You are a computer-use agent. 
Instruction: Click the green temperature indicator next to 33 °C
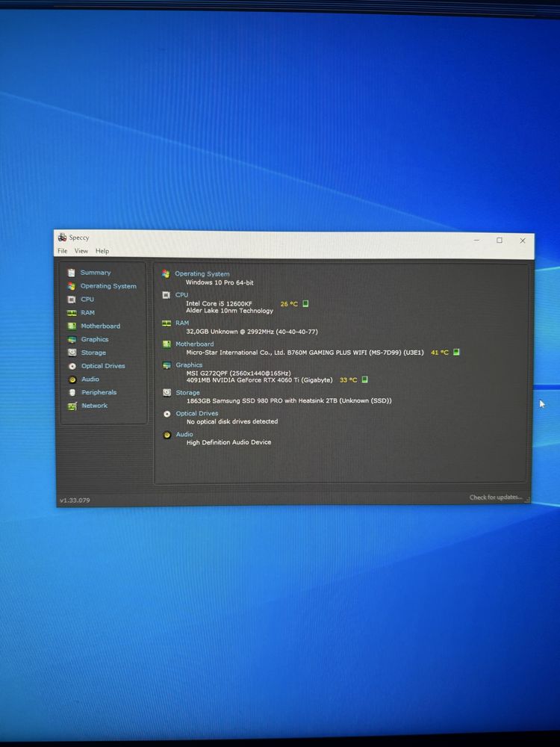tap(365, 379)
